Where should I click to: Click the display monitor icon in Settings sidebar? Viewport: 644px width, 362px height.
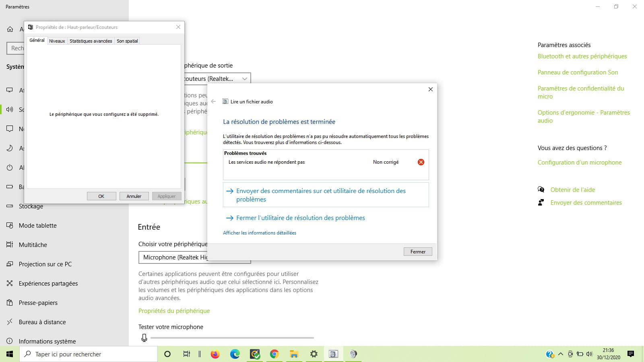click(x=10, y=90)
